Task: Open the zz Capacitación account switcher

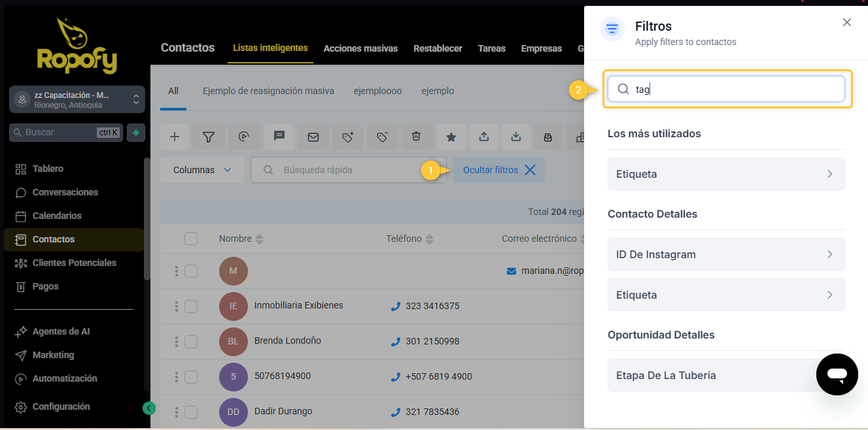Action: 77,99
